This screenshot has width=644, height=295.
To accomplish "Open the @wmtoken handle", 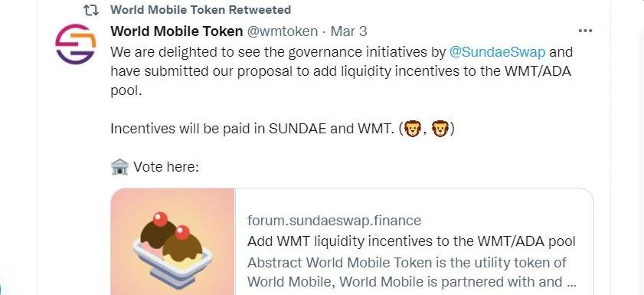I will click(x=282, y=31).
